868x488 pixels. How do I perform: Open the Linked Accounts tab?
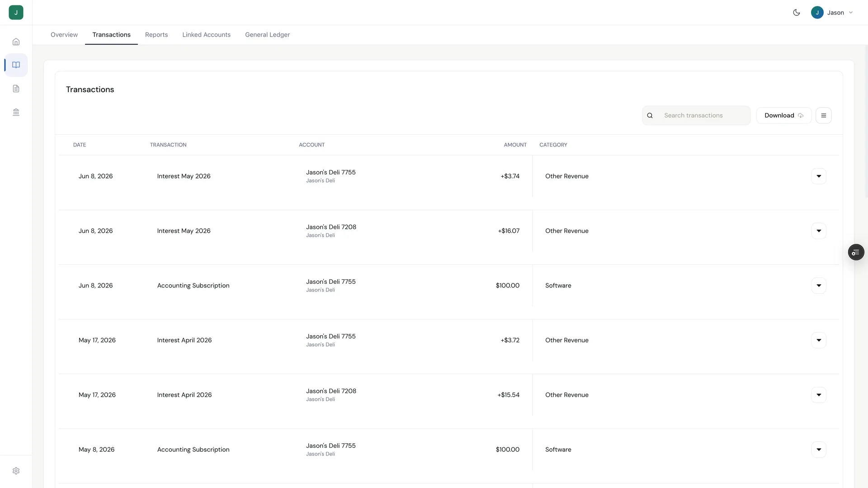click(206, 35)
